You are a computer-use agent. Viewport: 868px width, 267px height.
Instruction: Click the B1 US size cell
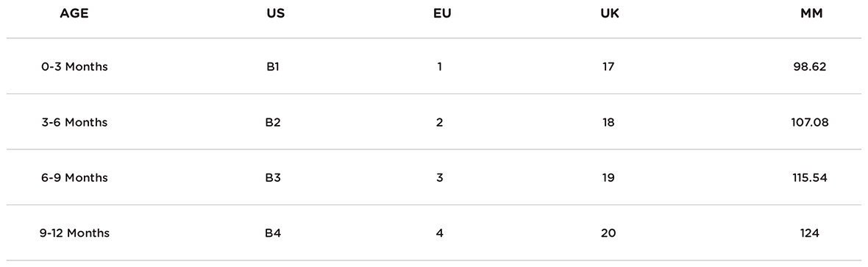(273, 67)
